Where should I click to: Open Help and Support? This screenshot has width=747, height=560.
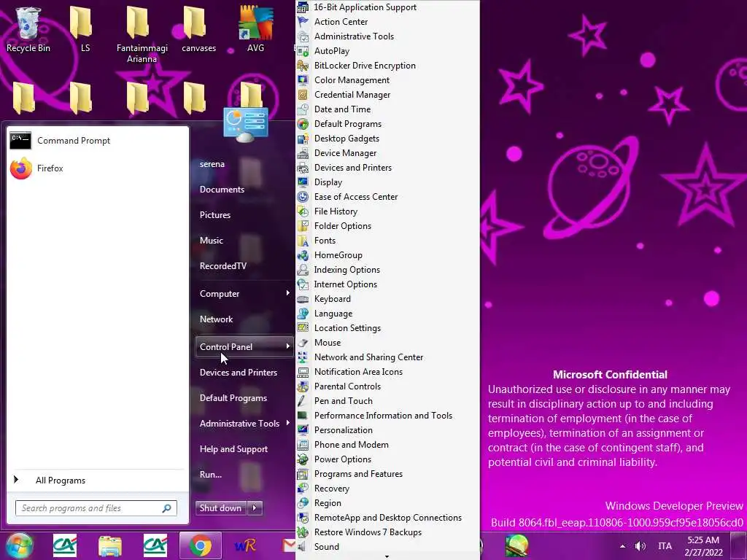pos(233,449)
